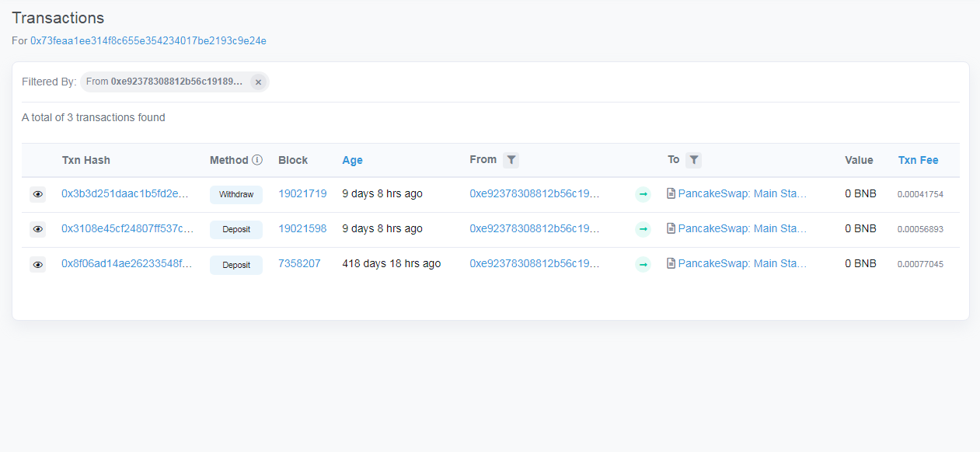The height and width of the screenshot is (452, 980).
Task: Toggle the Age column format
Action: click(x=352, y=160)
